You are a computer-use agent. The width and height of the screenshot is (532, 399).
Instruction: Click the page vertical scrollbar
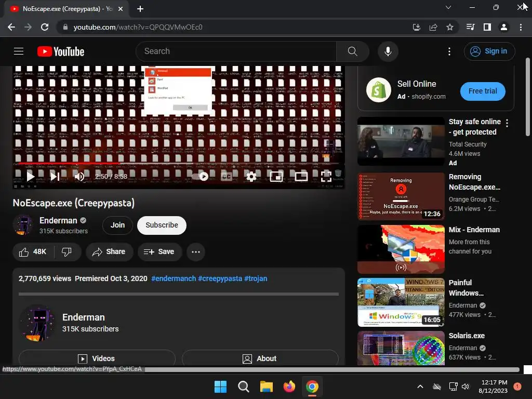528,97
